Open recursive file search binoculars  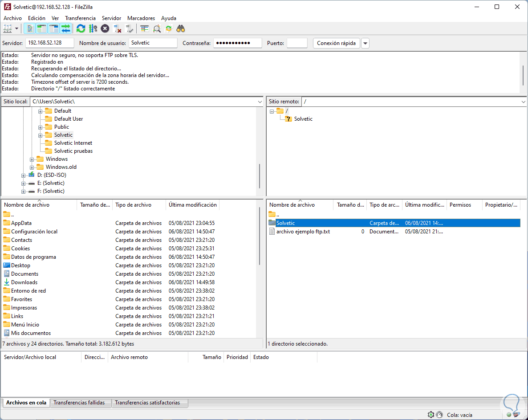click(x=181, y=29)
